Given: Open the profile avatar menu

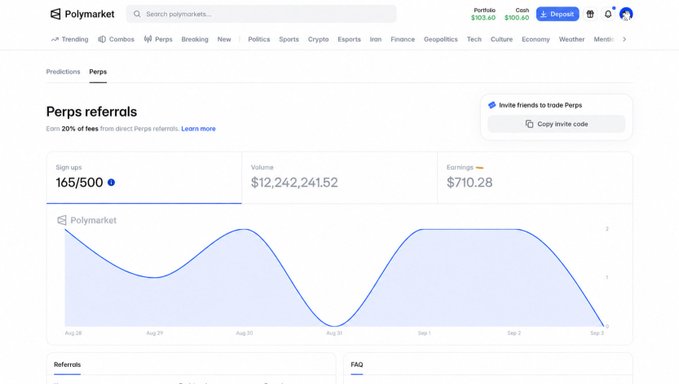Looking at the screenshot, I should [626, 14].
